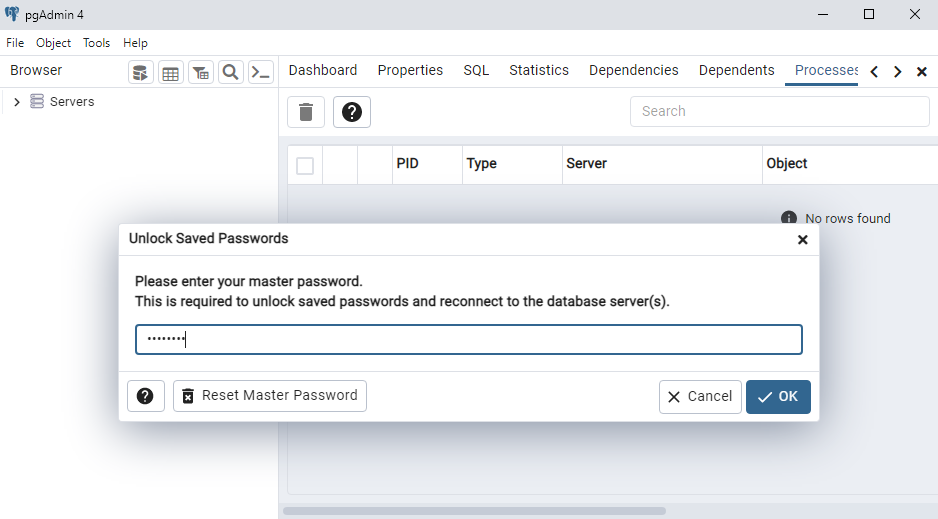Launch the PSQL Tool terminal icon

pyautogui.click(x=260, y=72)
